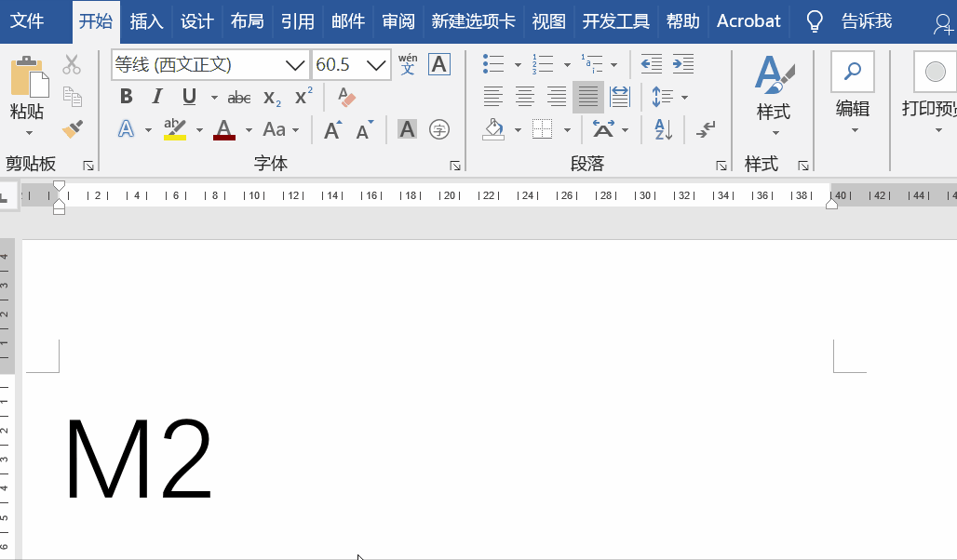
Task: Increase font size with the grow font icon
Action: pos(332,130)
